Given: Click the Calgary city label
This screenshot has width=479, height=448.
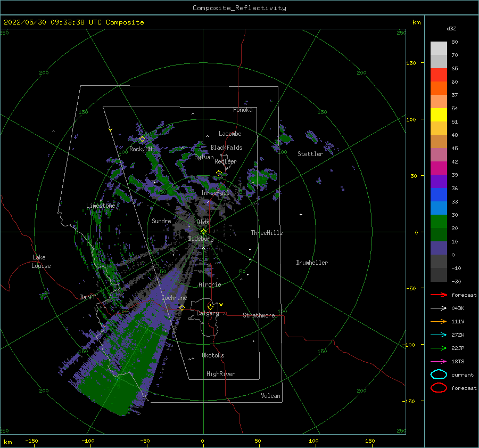Looking at the screenshot, I should [208, 313].
